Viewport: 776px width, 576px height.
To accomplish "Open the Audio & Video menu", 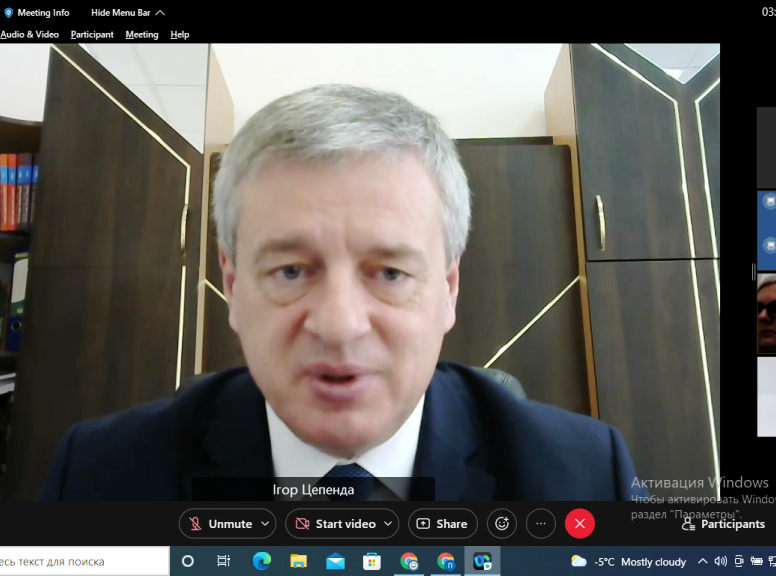I will coord(29,35).
